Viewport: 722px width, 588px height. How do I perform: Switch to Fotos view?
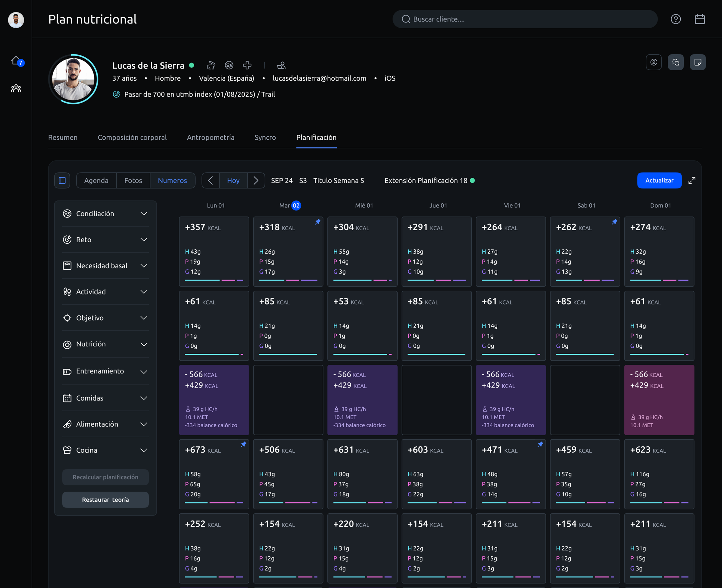point(133,180)
